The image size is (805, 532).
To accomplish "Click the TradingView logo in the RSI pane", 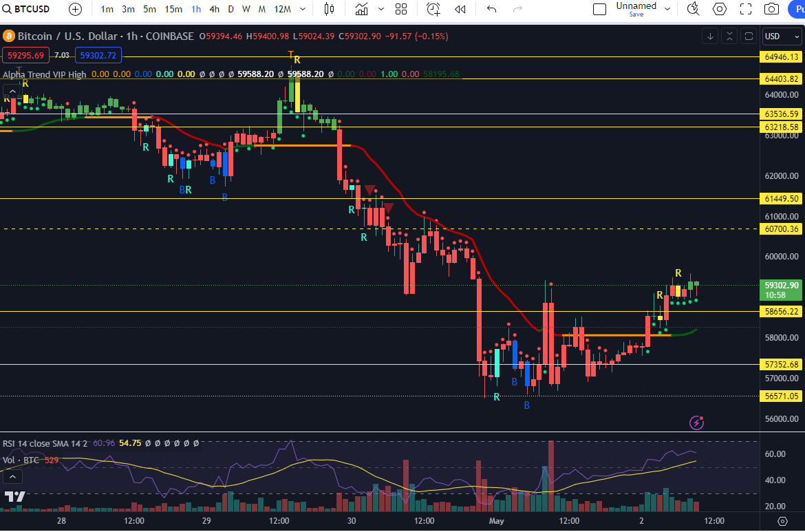I will pyautogui.click(x=15, y=497).
